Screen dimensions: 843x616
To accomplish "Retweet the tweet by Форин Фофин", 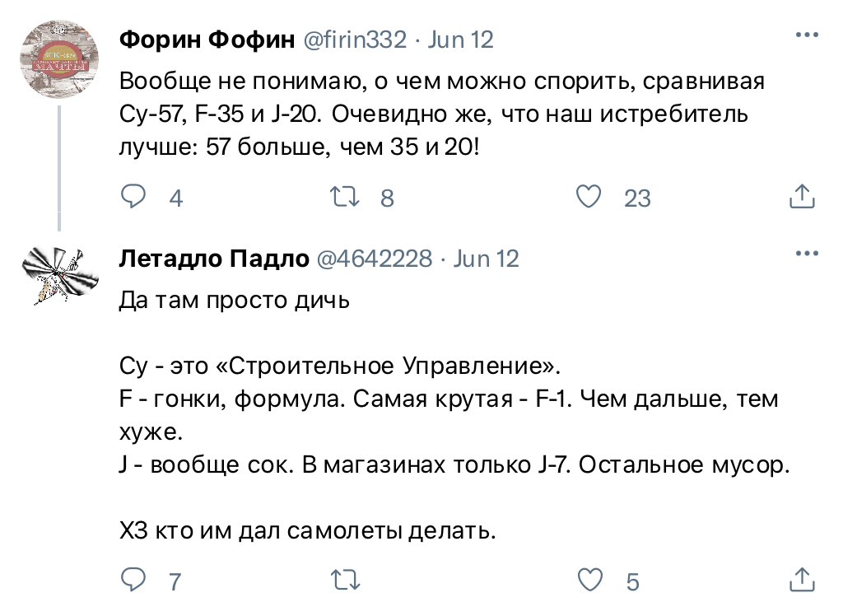I will coord(346,196).
